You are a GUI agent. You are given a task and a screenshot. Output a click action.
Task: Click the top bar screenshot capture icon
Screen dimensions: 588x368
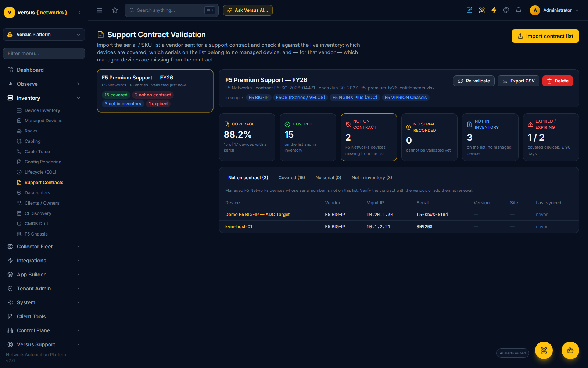pos(482,10)
